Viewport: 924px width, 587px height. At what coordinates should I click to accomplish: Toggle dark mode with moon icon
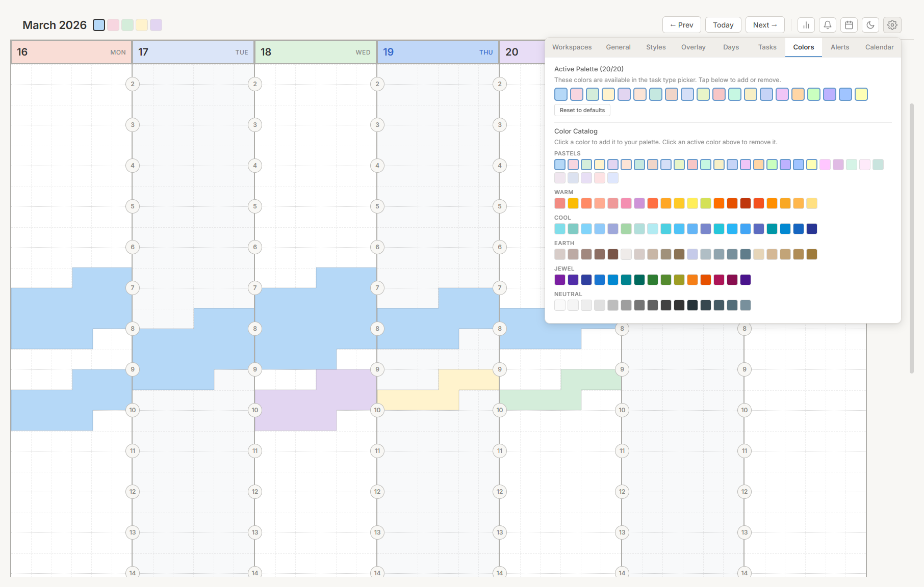(870, 25)
